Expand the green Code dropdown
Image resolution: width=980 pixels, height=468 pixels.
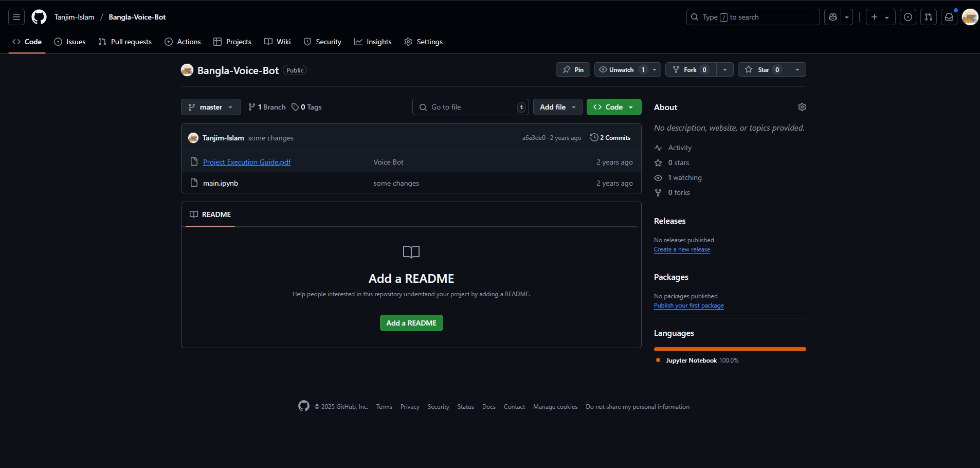point(613,107)
